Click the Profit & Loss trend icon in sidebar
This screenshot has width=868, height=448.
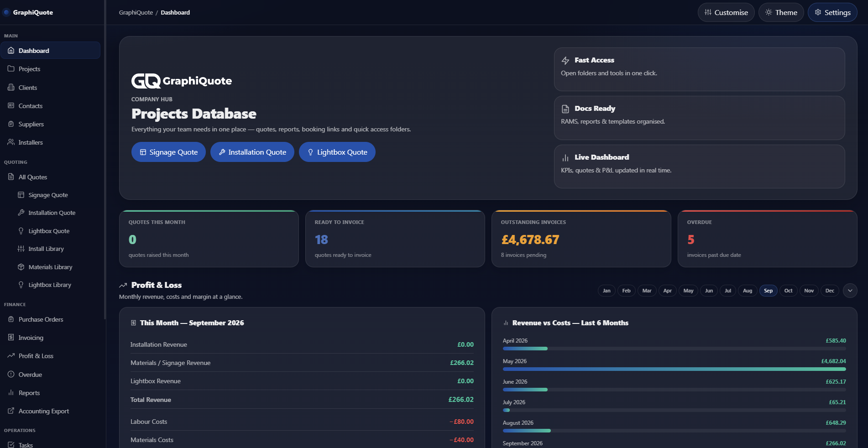tap(11, 356)
